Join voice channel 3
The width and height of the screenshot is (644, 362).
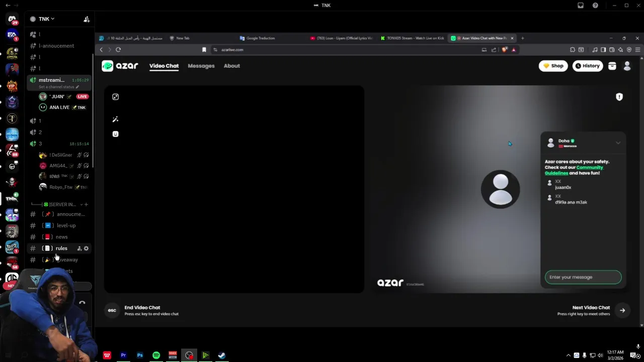pyautogui.click(x=40, y=144)
